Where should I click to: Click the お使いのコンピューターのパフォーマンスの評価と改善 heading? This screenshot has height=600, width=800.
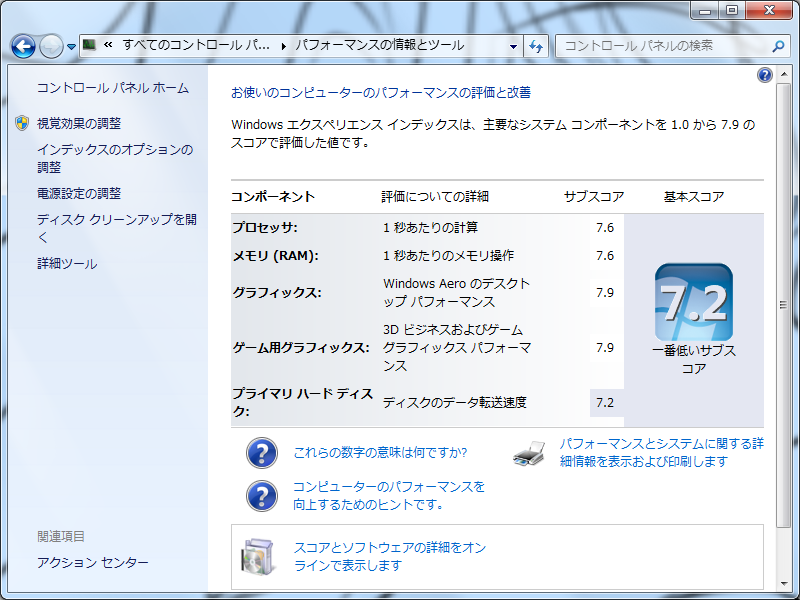[x=381, y=92]
